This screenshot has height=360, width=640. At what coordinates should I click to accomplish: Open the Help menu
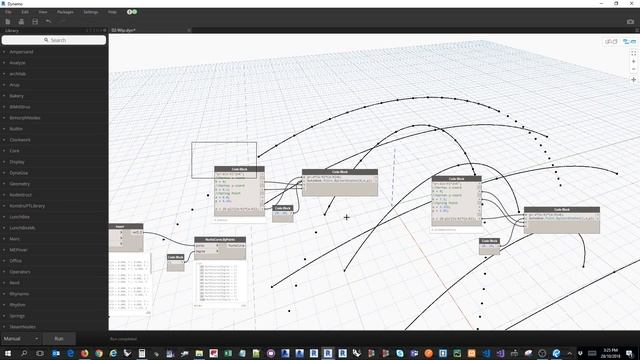[x=112, y=12]
